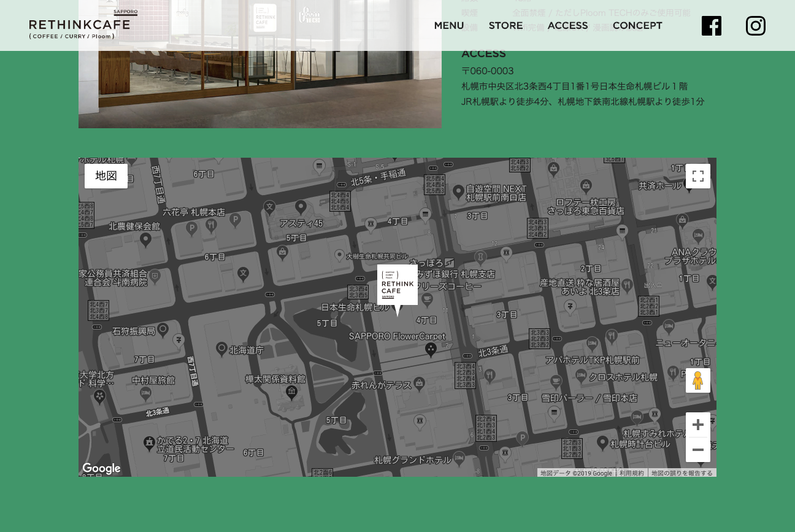Select the 地図 map type button

click(x=106, y=176)
